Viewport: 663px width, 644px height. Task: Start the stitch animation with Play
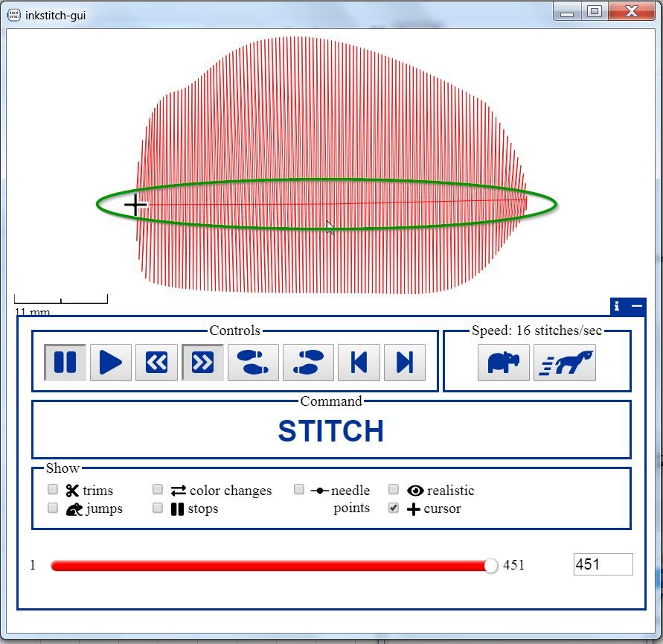click(110, 363)
